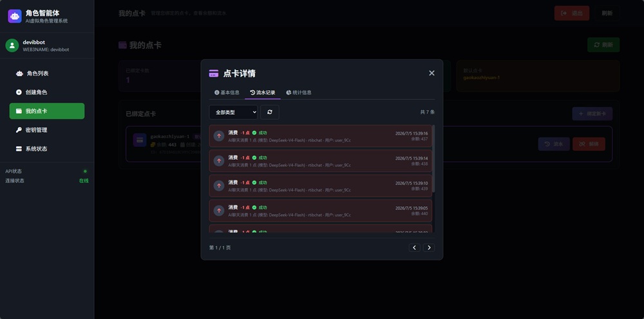Image resolution: width=644 pixels, height=319 pixels.
Task: Click the records list scrollbar
Action: (x=433, y=159)
